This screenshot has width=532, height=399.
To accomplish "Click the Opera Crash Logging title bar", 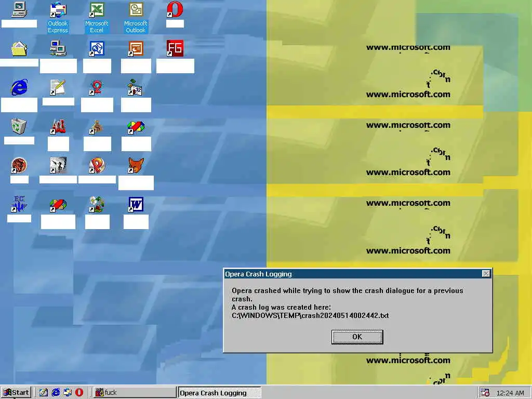I will click(x=357, y=274).
